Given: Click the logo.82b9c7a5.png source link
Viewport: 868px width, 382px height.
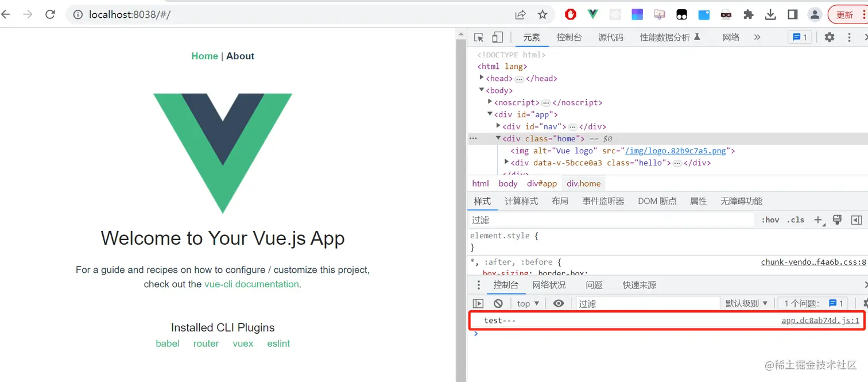Looking at the screenshot, I should [x=676, y=151].
